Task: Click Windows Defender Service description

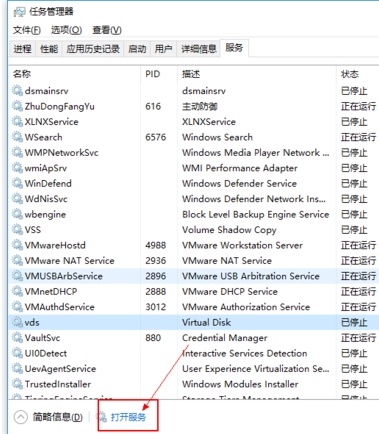Action: coord(239,183)
